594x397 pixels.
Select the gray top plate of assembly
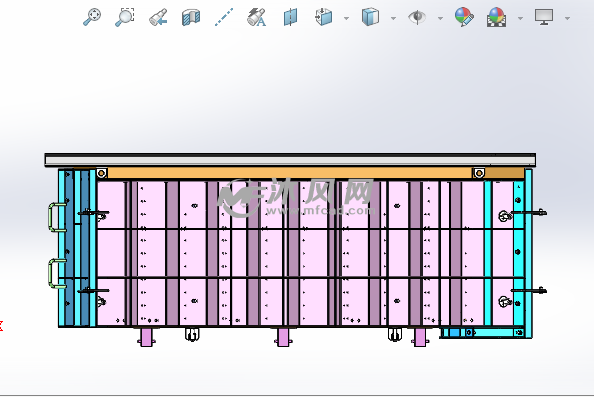[290, 159]
